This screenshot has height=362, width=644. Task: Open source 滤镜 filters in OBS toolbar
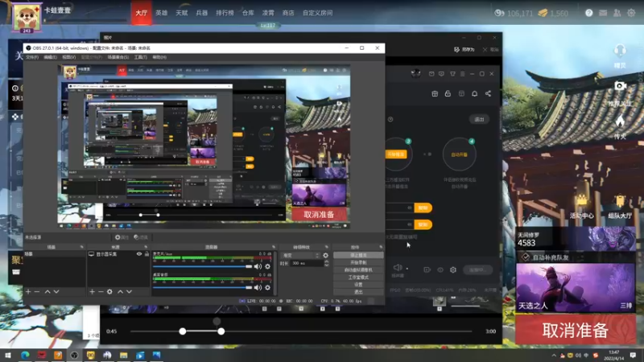pos(141,237)
